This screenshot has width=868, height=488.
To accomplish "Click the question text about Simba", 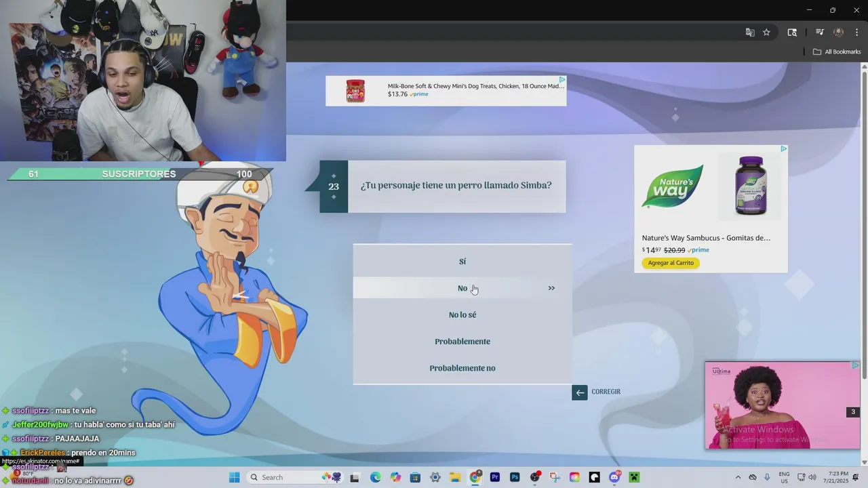I will (456, 186).
